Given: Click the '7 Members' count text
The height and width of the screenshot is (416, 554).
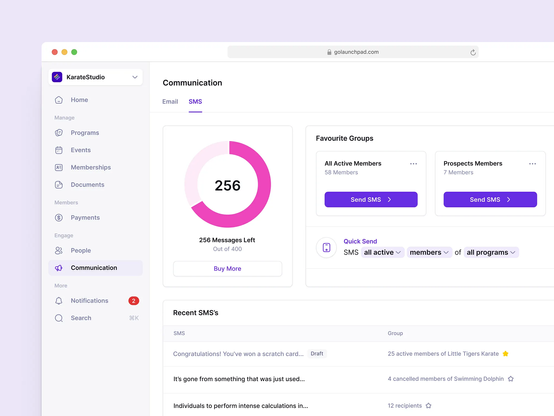Looking at the screenshot, I should pos(458,172).
